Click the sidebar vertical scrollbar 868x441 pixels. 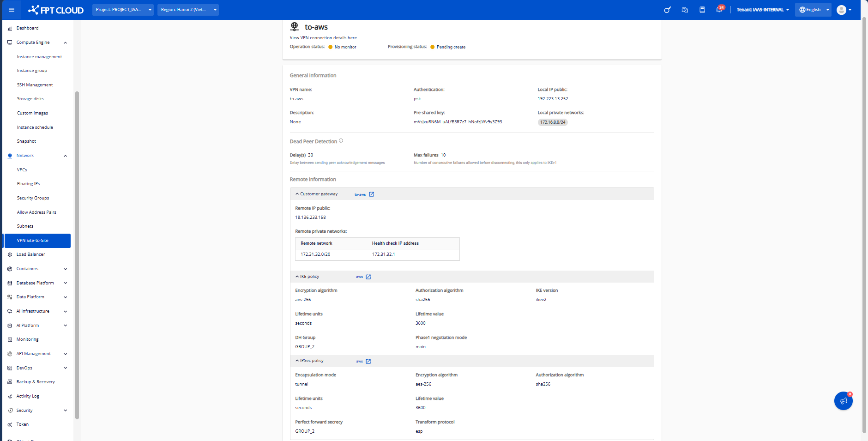[x=77, y=255]
